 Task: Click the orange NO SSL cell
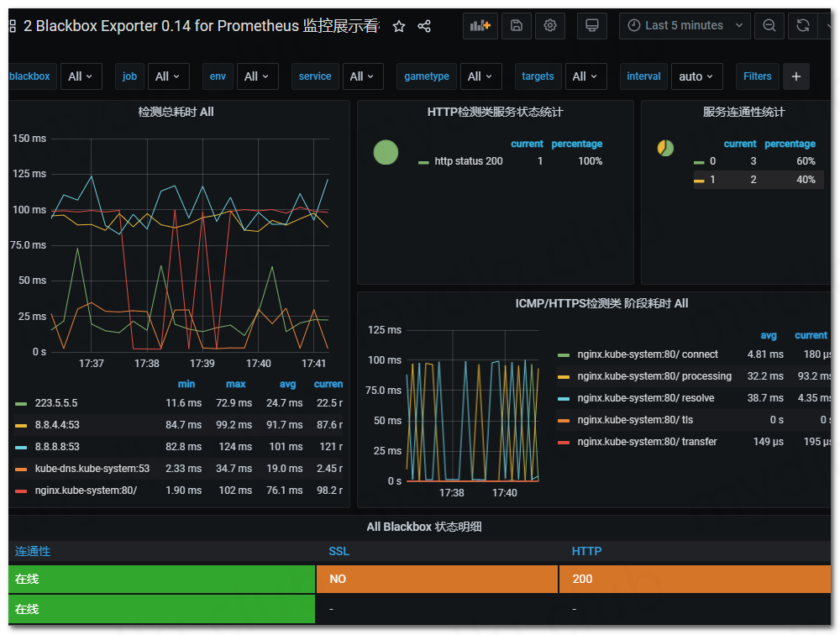[437, 580]
